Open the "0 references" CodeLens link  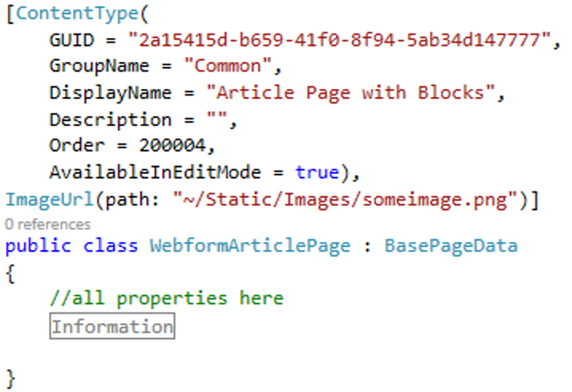point(48,224)
